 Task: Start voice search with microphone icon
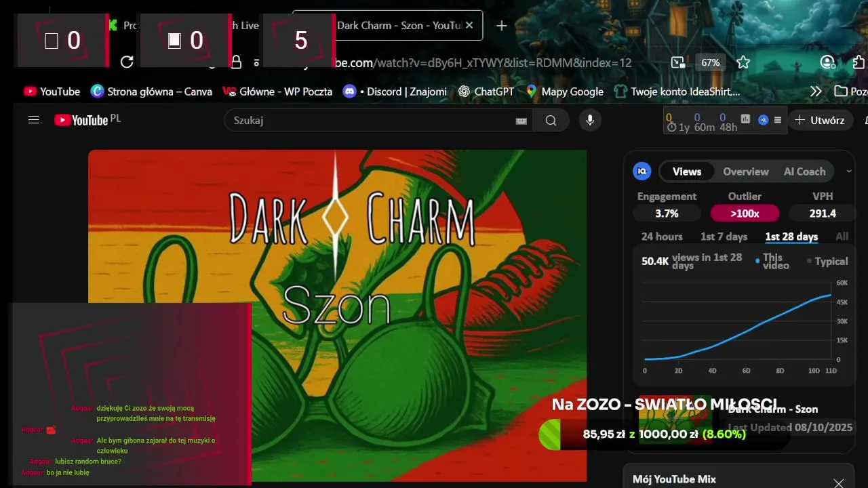(590, 120)
